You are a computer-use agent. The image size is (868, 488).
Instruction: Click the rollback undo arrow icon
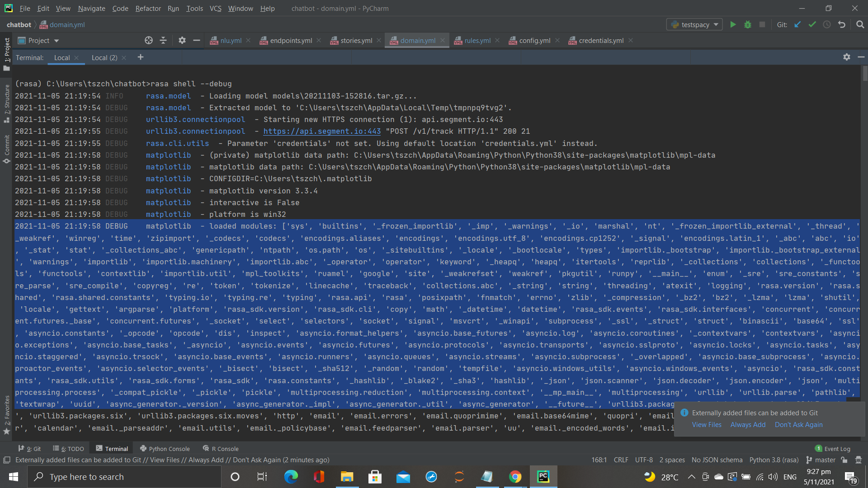coord(841,24)
